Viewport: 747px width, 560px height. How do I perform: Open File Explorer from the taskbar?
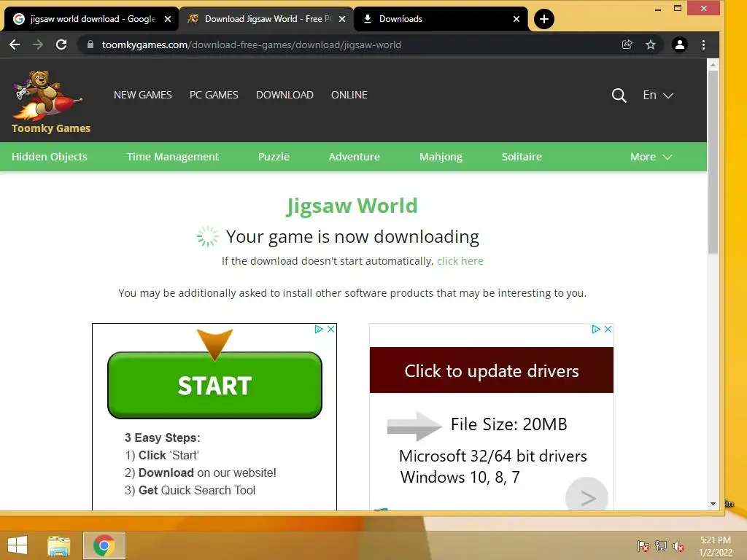[x=59, y=545]
